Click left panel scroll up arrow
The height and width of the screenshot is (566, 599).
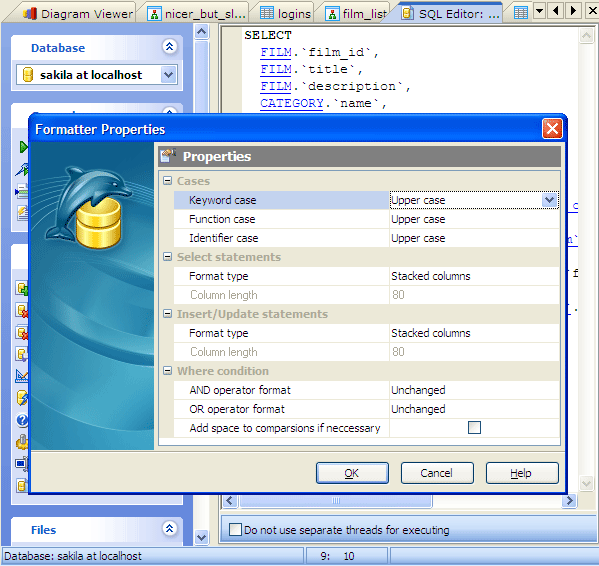pyautogui.click(x=201, y=31)
